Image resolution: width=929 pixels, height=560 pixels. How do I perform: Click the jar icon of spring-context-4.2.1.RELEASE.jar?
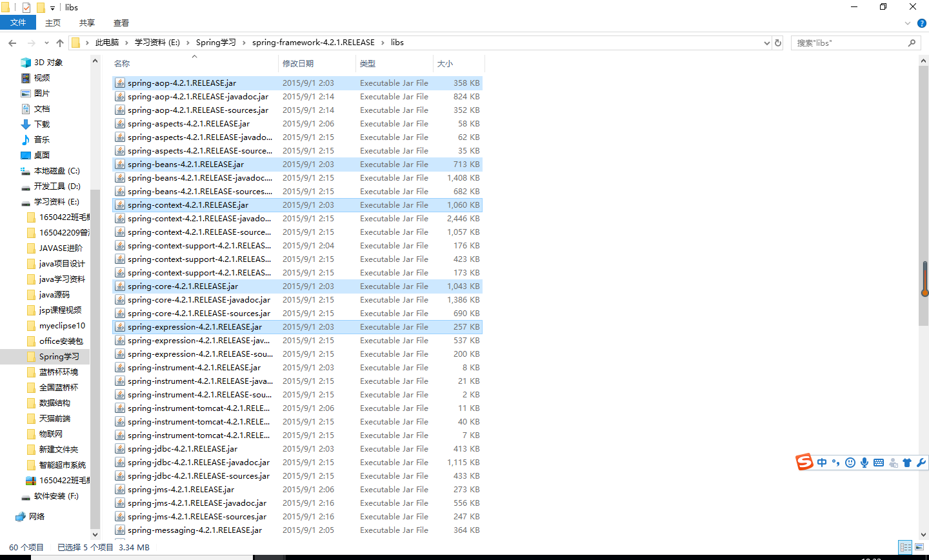(120, 205)
